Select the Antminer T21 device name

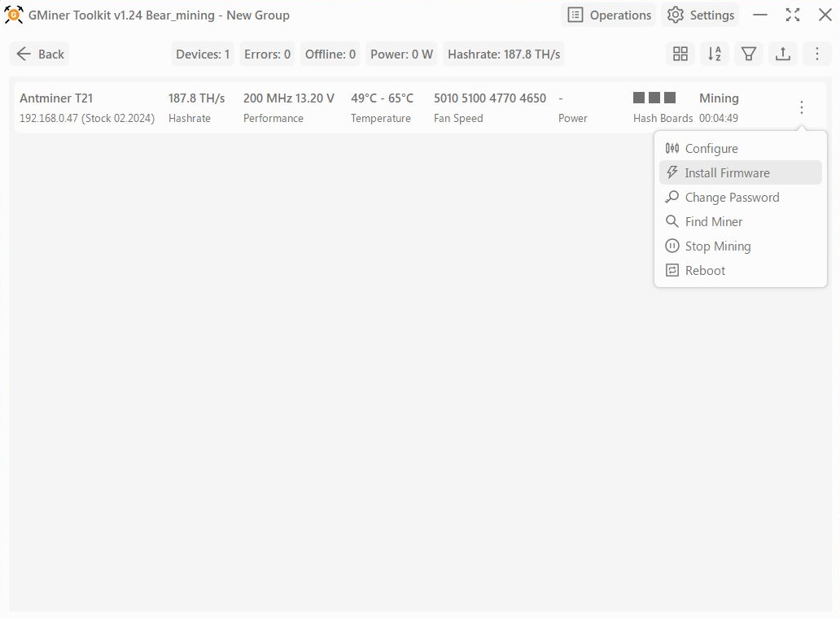[56, 98]
